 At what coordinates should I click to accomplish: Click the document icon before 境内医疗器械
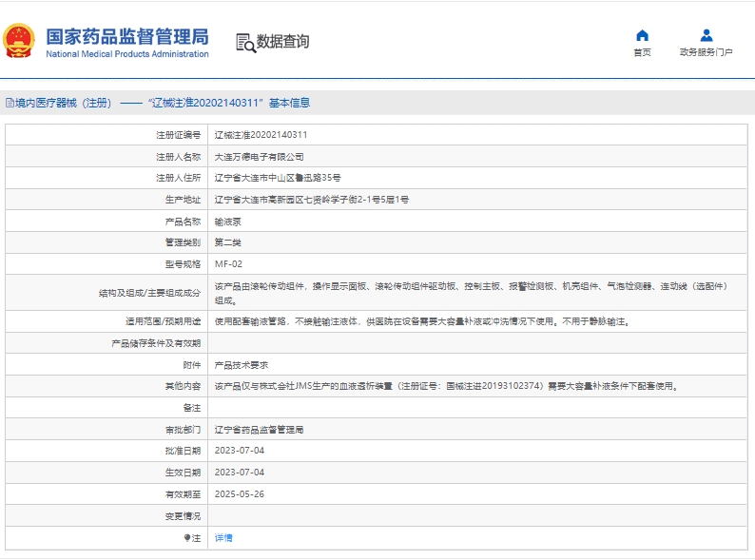pos(10,103)
